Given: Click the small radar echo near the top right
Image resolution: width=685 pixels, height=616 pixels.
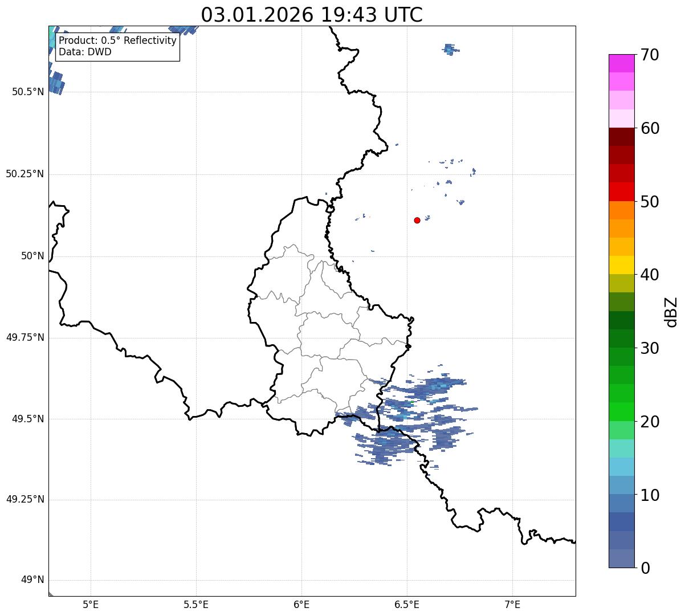Looking at the screenshot, I should click(450, 50).
